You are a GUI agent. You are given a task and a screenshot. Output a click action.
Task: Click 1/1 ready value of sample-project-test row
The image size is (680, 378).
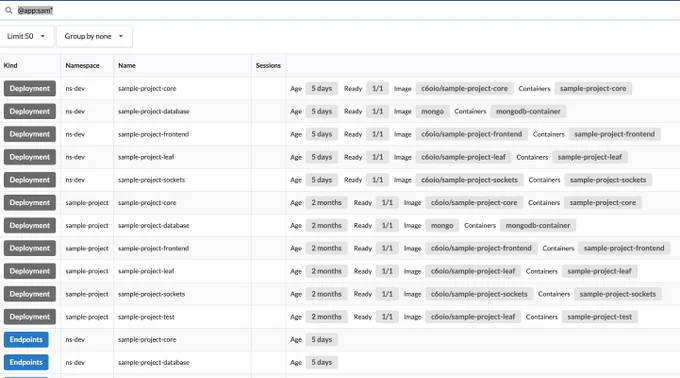point(387,317)
